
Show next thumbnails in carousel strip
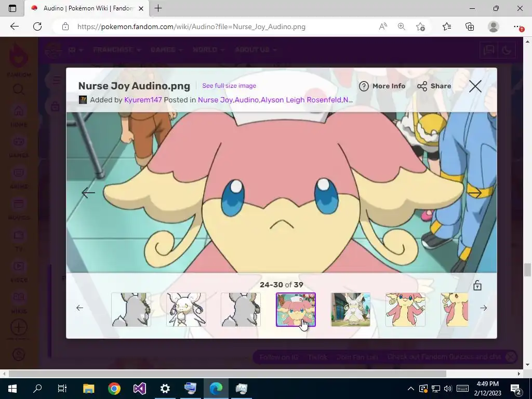[x=484, y=308]
